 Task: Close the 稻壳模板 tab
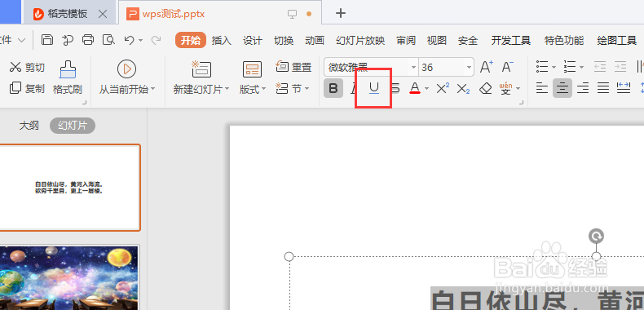click(103, 15)
